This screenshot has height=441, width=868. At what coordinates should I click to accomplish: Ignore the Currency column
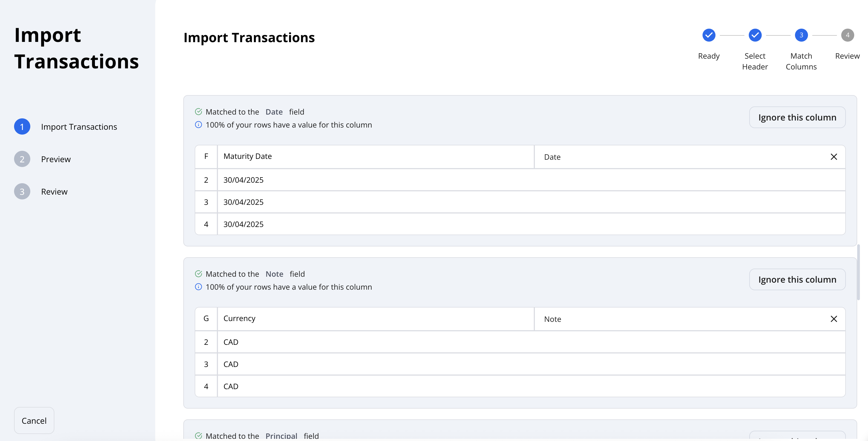tap(797, 279)
